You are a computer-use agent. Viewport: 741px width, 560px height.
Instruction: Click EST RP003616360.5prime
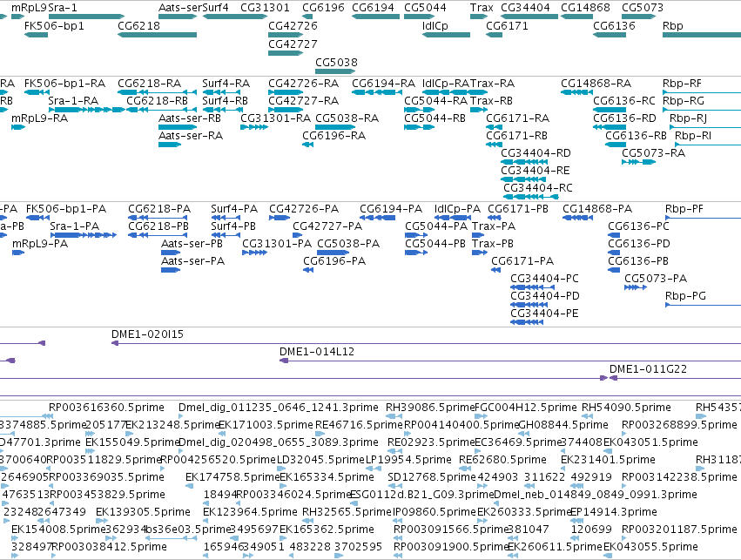(x=106, y=408)
